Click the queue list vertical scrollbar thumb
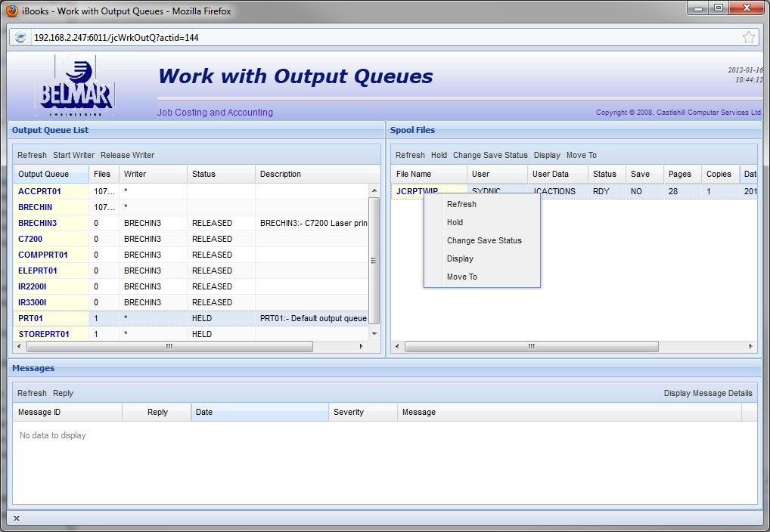Image resolution: width=770 pixels, height=532 pixels. tap(374, 261)
